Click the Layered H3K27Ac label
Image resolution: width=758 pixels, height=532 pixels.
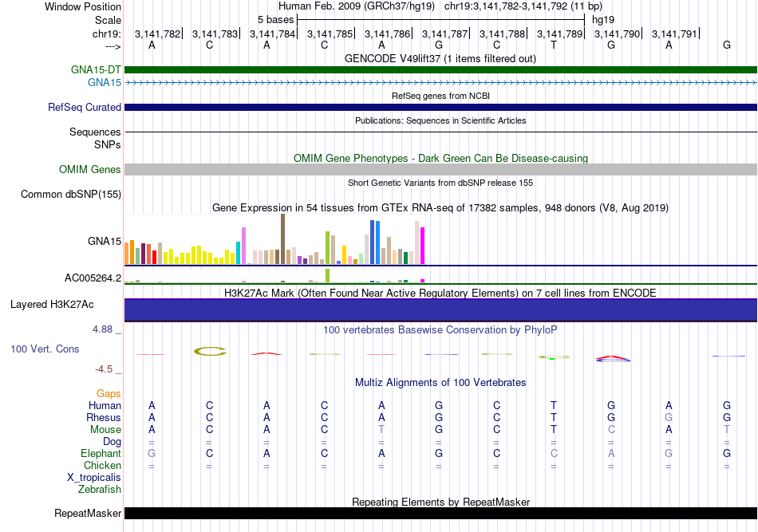[52, 305]
